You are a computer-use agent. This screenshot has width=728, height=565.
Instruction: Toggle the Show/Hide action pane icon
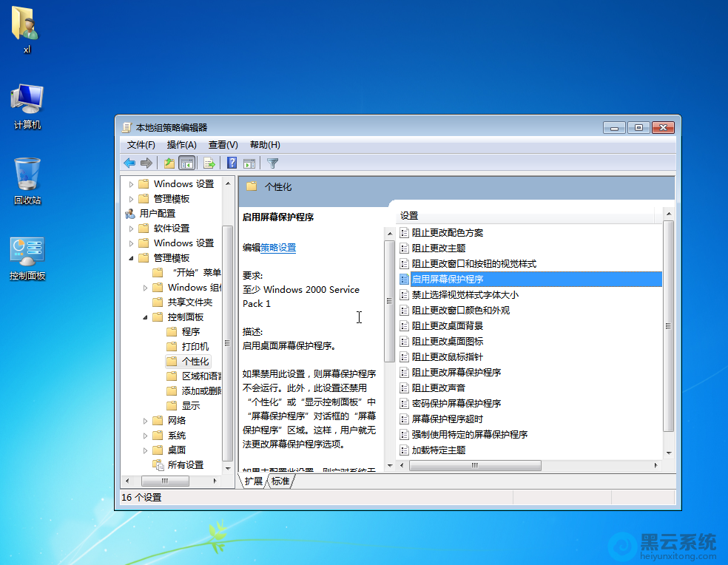[x=249, y=163]
